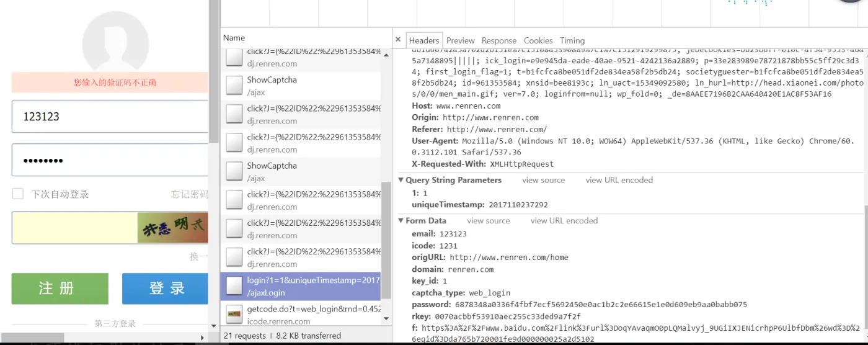Screen dimensions: 868x345
Task: Close the request details panel
Action: tap(398, 40)
